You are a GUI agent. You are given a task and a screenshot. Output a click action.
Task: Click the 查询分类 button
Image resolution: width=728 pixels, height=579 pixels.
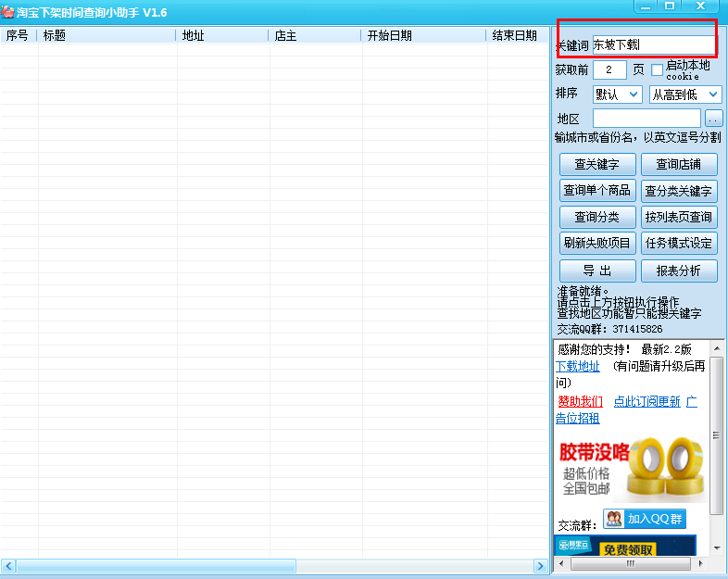click(x=597, y=217)
